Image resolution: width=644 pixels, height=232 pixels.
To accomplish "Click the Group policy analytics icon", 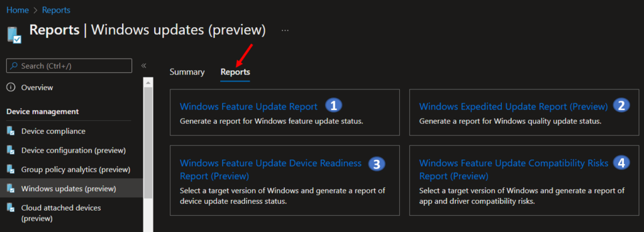I will click(x=11, y=169).
